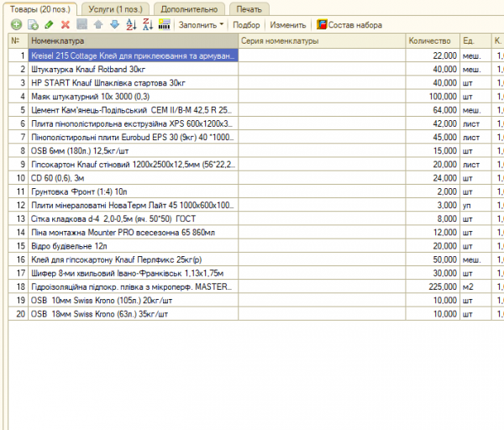Move row down with the blue arrow

[115, 24]
